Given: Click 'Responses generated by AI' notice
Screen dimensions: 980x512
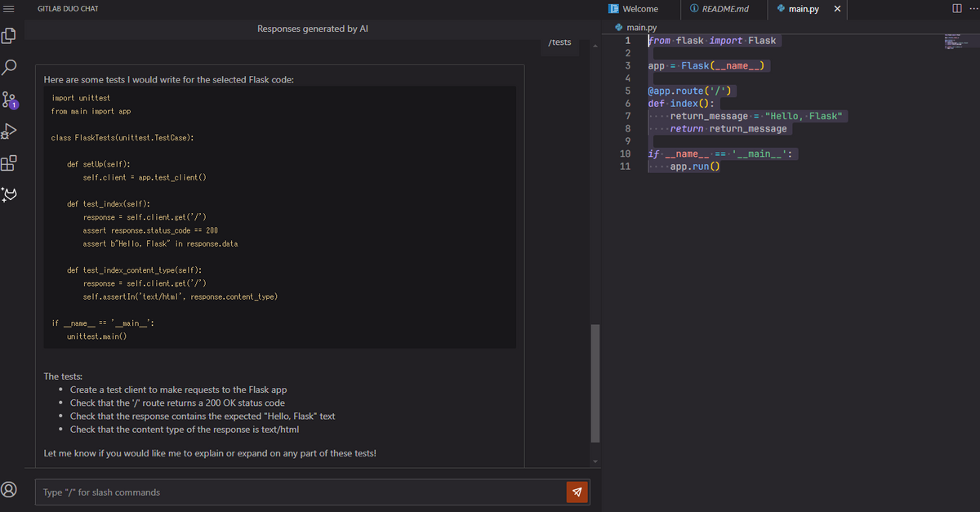Looking at the screenshot, I should (313, 29).
